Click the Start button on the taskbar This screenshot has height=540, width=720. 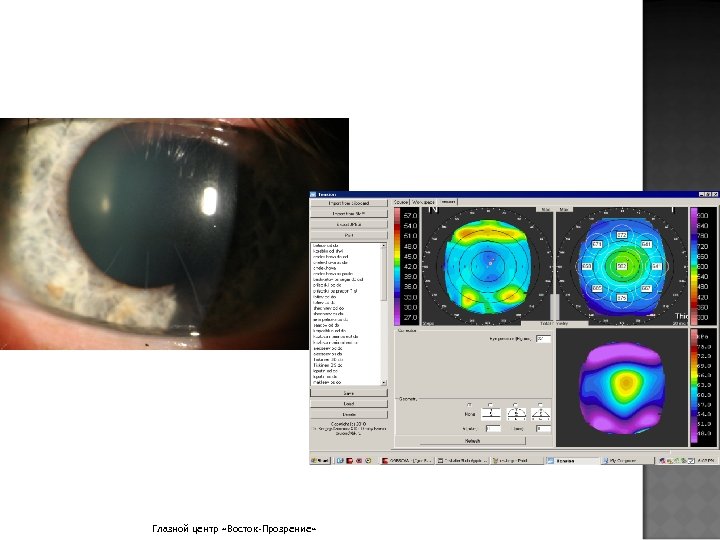point(320,460)
